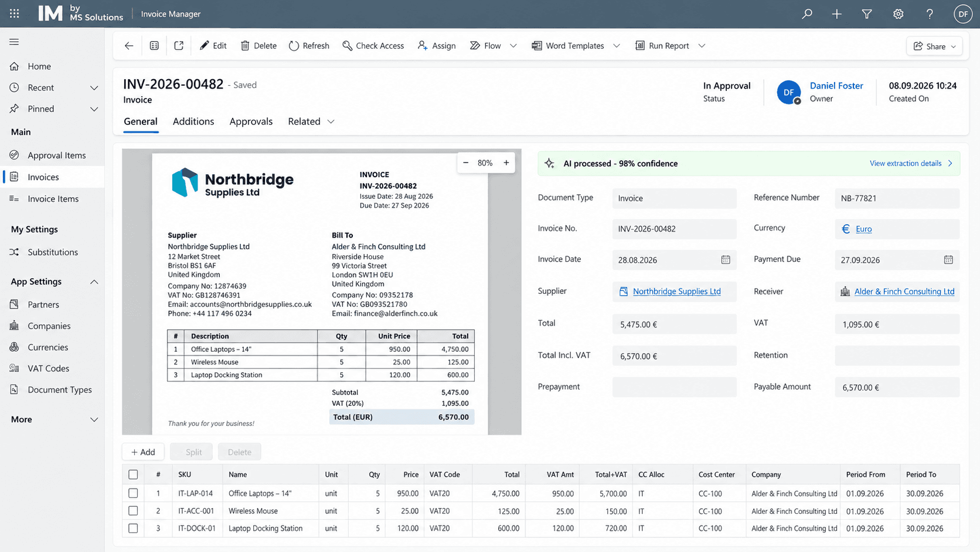Switch to the General tab
The width and height of the screenshot is (980, 552).
click(x=141, y=121)
